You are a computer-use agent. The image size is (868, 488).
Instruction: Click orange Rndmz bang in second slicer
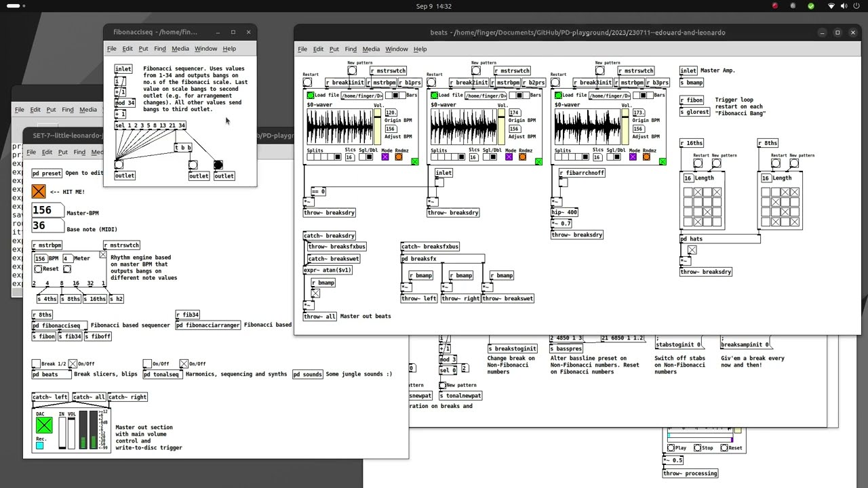click(x=522, y=157)
